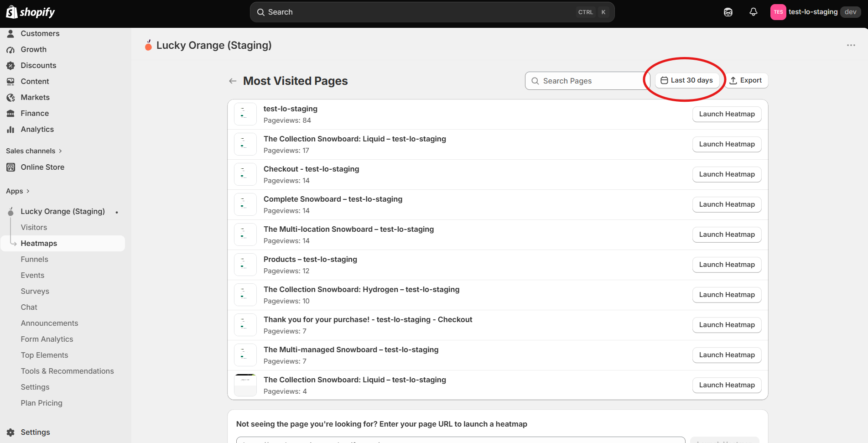Open Top Elements page
The height and width of the screenshot is (443, 868).
44,355
